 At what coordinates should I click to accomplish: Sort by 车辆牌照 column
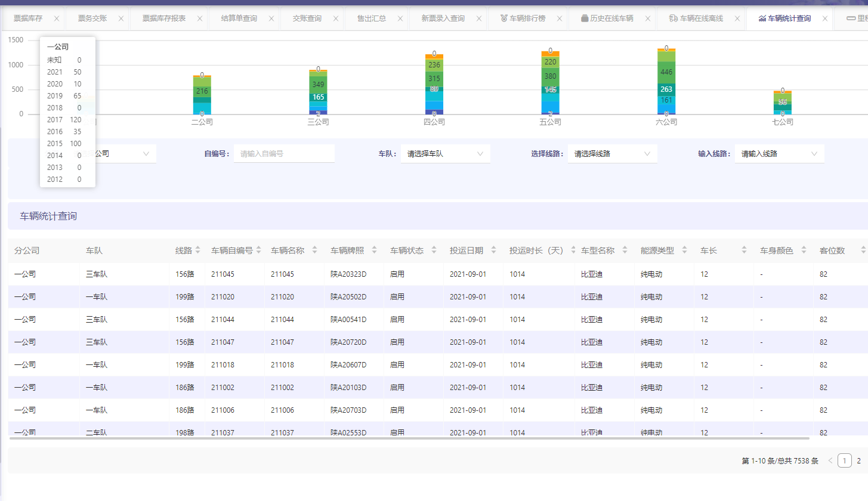click(375, 250)
